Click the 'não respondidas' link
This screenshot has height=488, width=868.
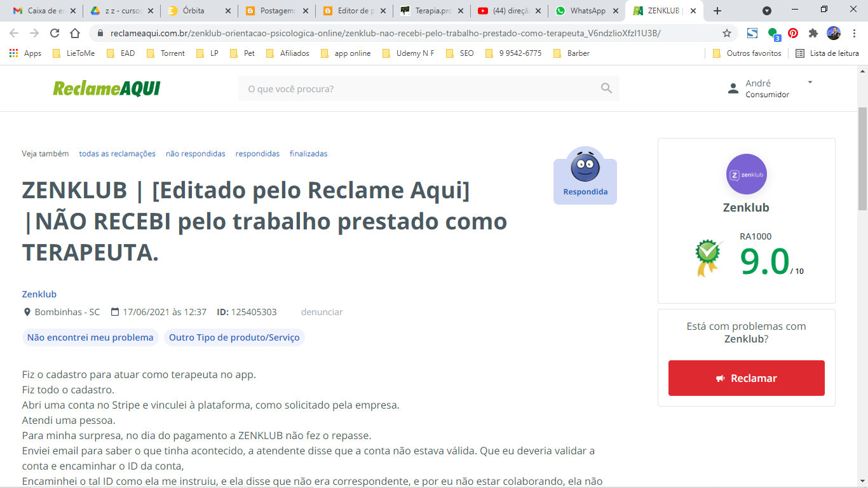pos(196,154)
